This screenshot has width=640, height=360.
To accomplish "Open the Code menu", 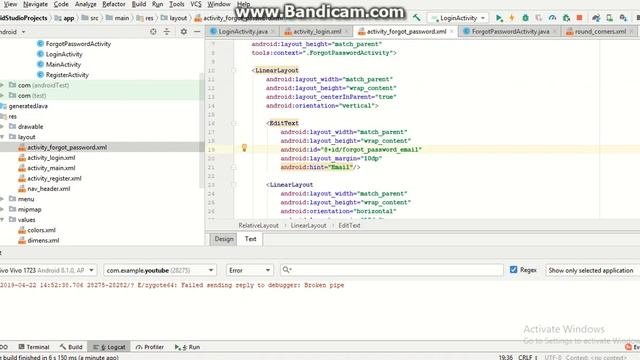I will tap(61, 4).
